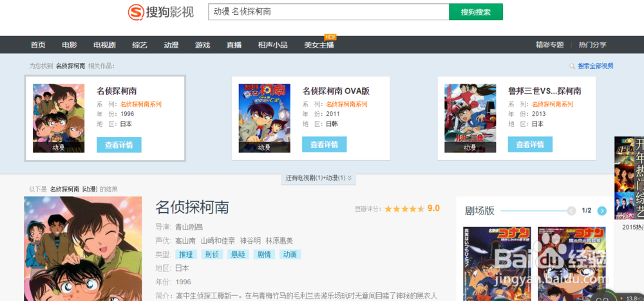Open the 综艺 nav item

(140, 45)
